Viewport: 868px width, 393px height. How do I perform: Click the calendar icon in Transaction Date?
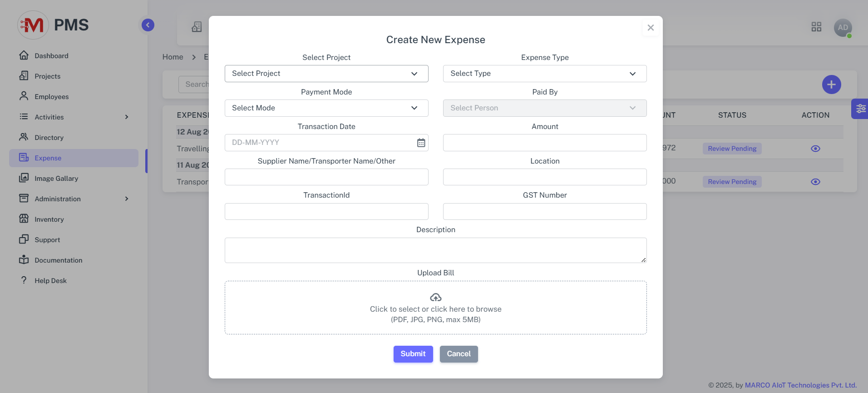pos(421,143)
